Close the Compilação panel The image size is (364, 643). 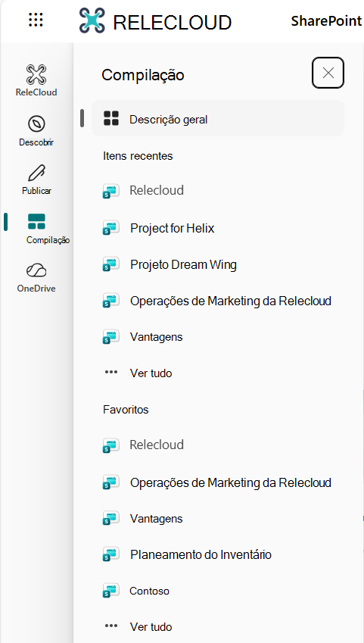pyautogui.click(x=328, y=73)
